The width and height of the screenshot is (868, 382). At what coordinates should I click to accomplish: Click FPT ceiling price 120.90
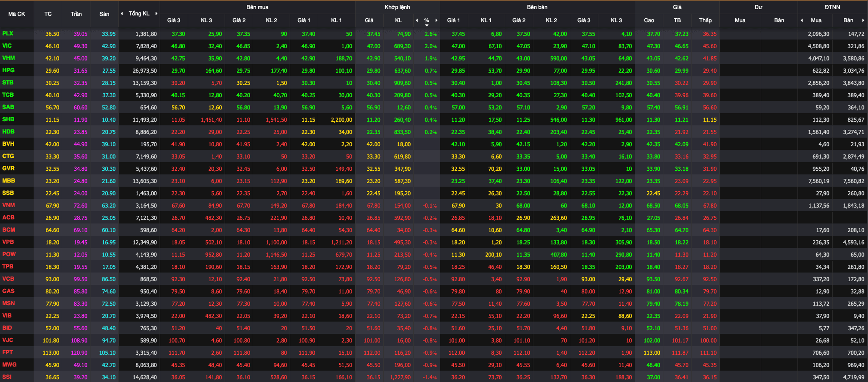[79, 353]
